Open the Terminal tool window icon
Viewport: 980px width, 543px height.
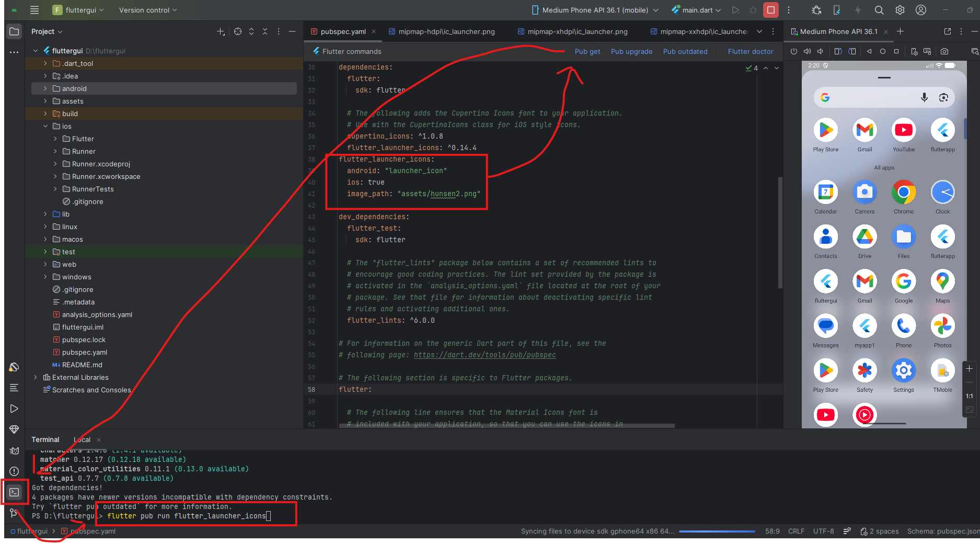[14, 492]
